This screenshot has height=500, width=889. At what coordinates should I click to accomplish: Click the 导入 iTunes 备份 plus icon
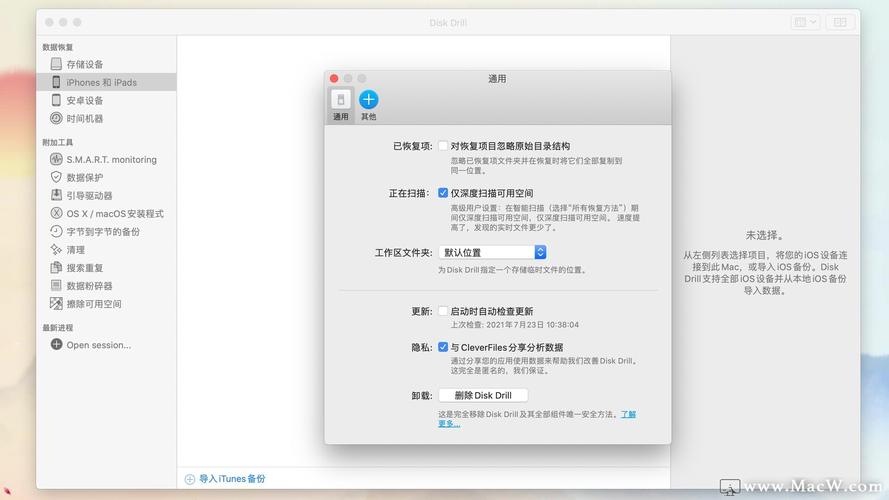(189, 479)
